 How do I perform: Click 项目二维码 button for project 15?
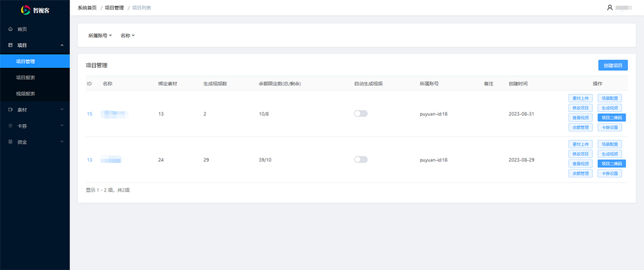click(609, 117)
